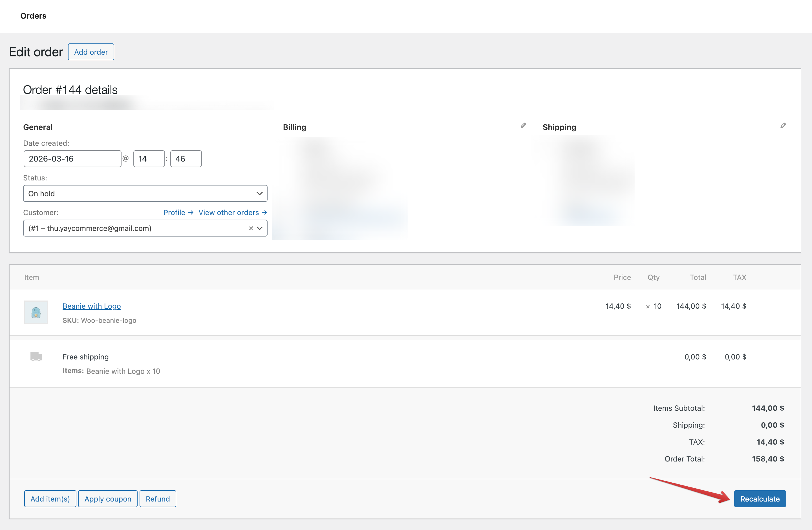This screenshot has width=812, height=530.
Task: Click the Date created date field
Action: pyautogui.click(x=72, y=159)
